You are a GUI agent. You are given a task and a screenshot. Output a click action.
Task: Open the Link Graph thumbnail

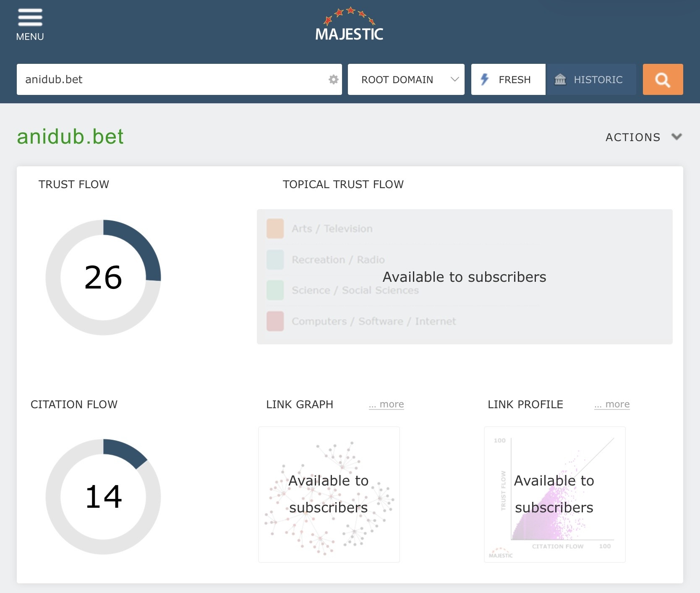(329, 494)
